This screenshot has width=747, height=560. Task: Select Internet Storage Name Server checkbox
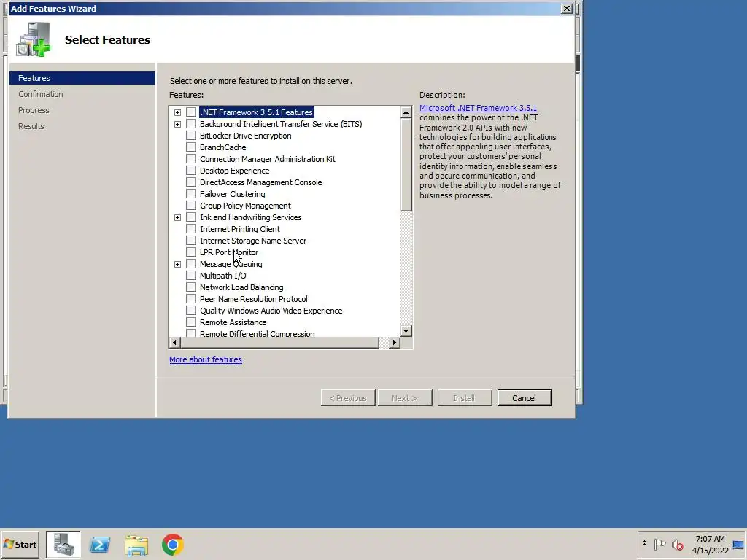click(190, 241)
